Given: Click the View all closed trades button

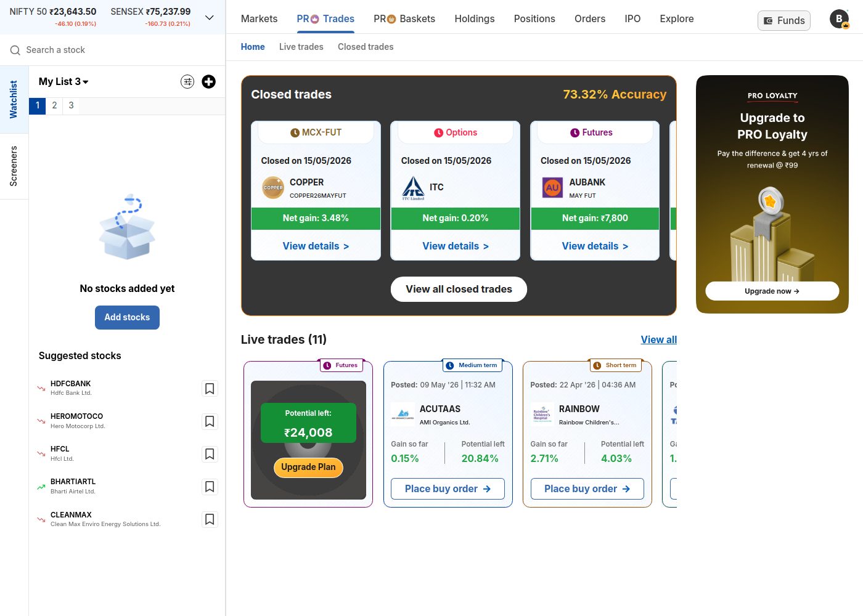Looking at the screenshot, I should [x=459, y=289].
